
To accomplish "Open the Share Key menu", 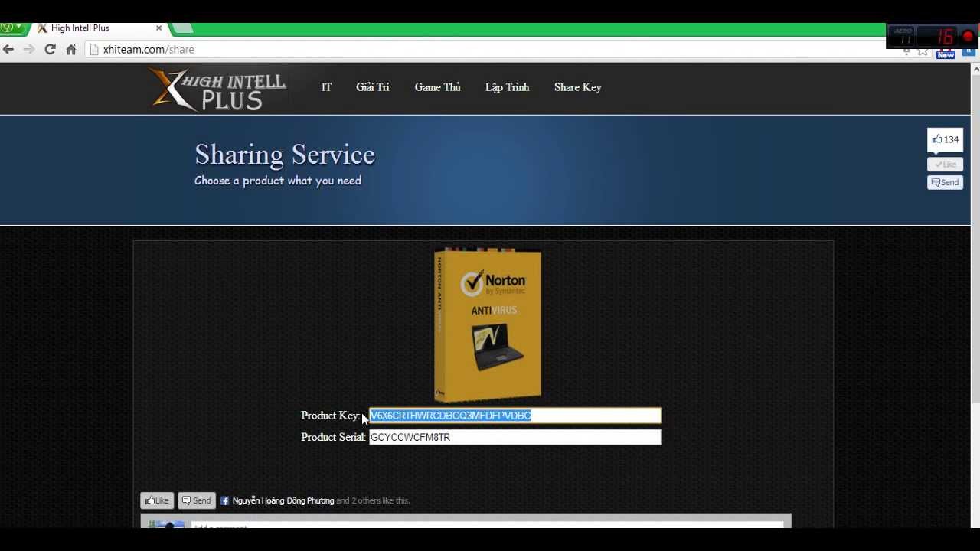I will pyautogui.click(x=578, y=87).
